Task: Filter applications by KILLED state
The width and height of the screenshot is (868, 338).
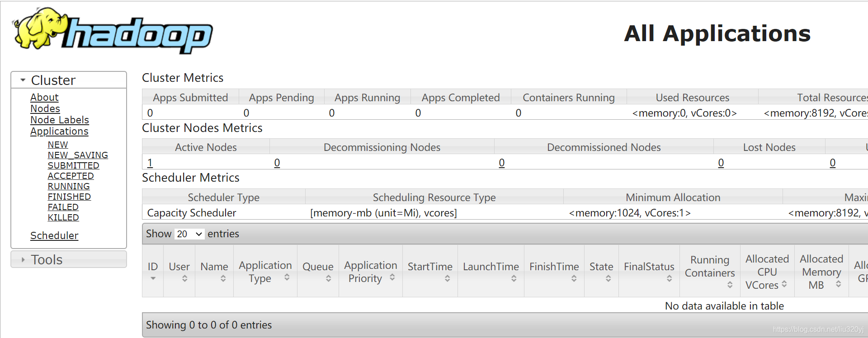Action: 63,217
